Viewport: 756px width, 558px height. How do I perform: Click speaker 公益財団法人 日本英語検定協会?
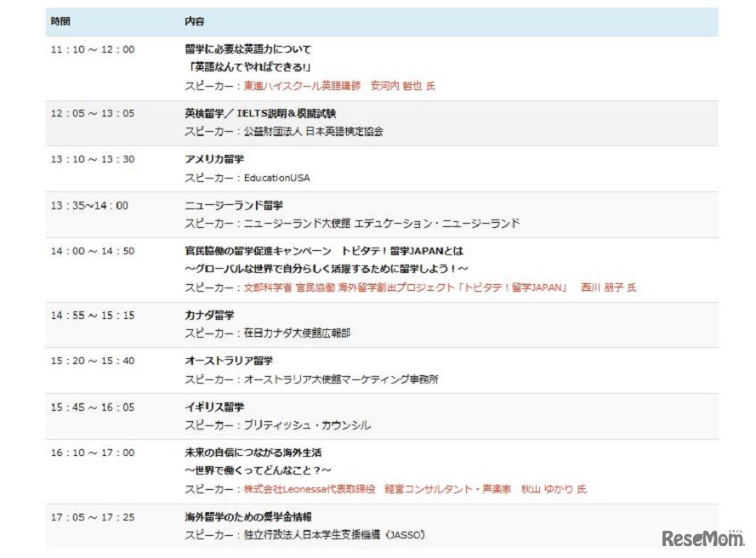pyautogui.click(x=314, y=131)
